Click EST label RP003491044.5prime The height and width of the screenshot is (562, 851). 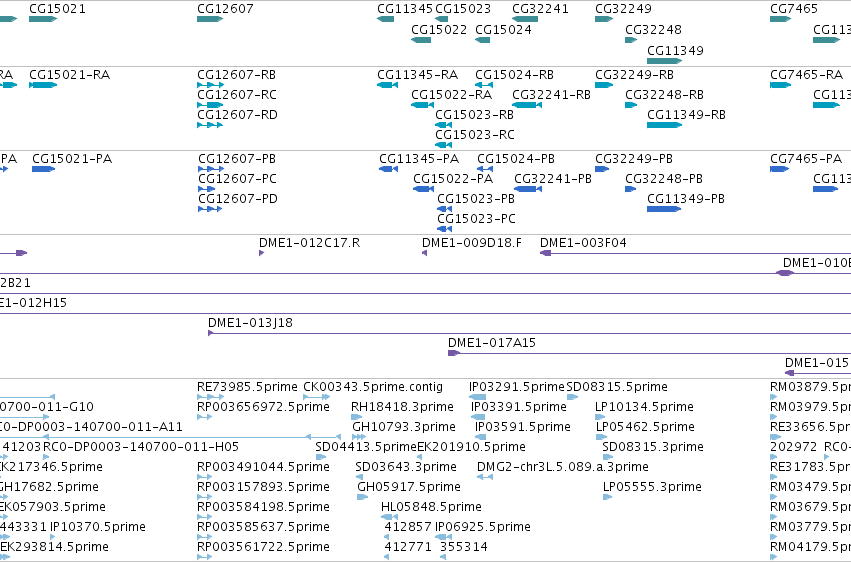263,468
